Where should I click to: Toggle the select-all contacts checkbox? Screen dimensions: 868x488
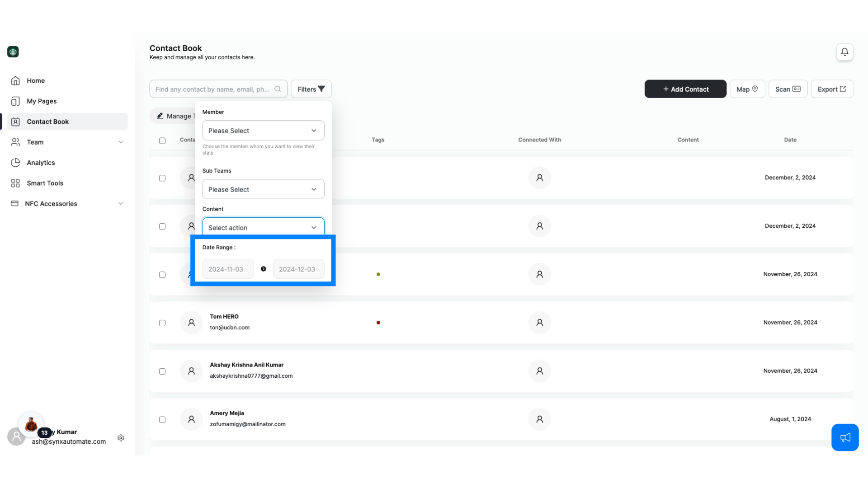pos(162,141)
